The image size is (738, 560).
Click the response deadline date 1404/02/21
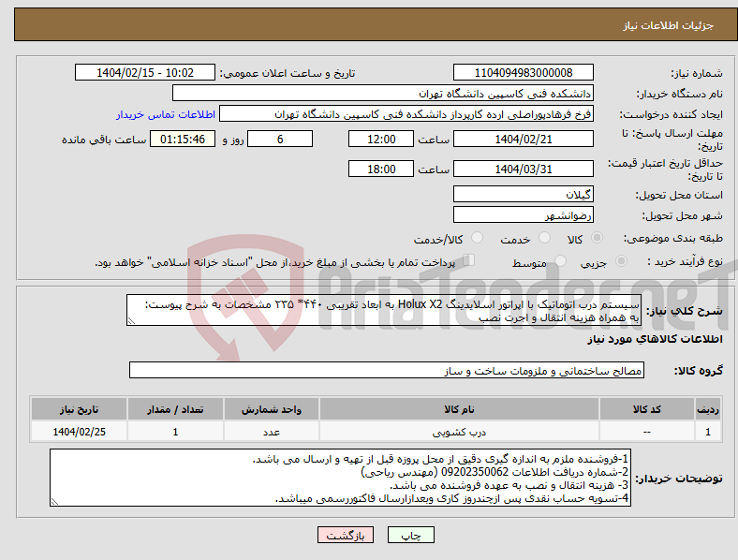pos(524,139)
